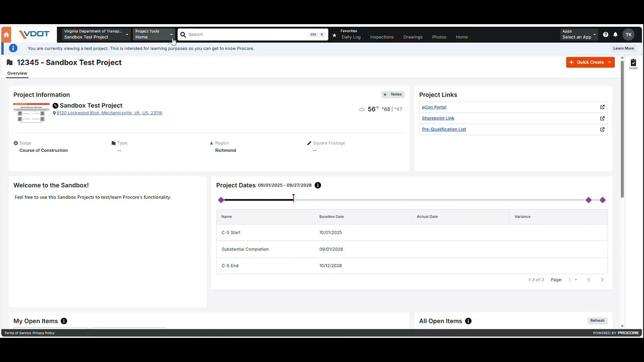Open the TK user avatar menu
The image size is (644, 362).
point(628,35)
